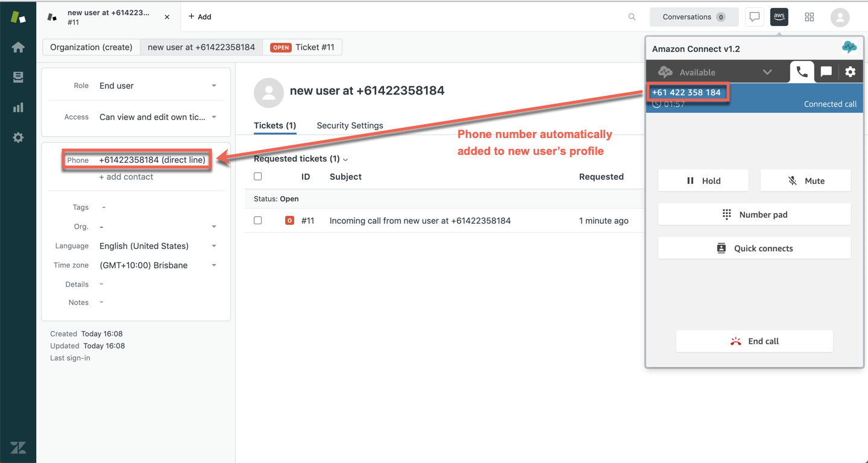Open the Views icon in sidebar
The image size is (868, 463).
tap(18, 77)
